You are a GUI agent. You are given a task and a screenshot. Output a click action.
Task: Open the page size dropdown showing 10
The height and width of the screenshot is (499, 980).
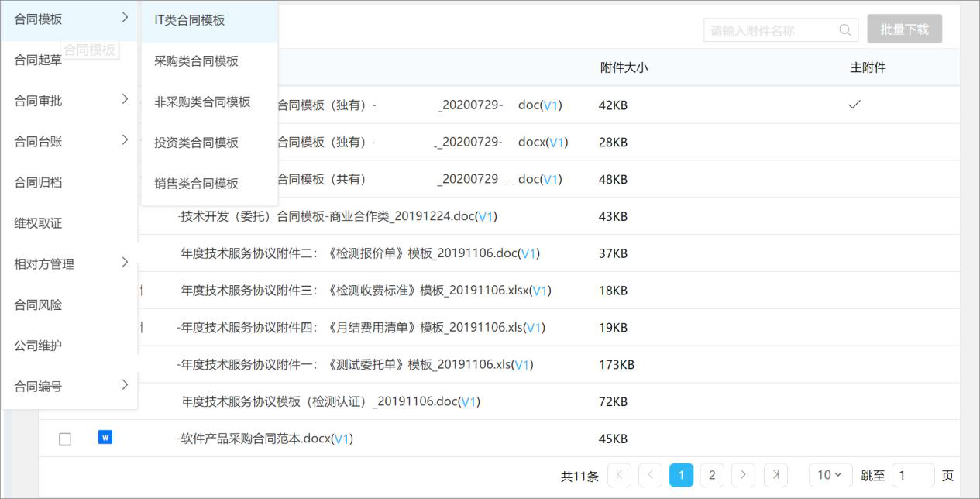(830, 474)
